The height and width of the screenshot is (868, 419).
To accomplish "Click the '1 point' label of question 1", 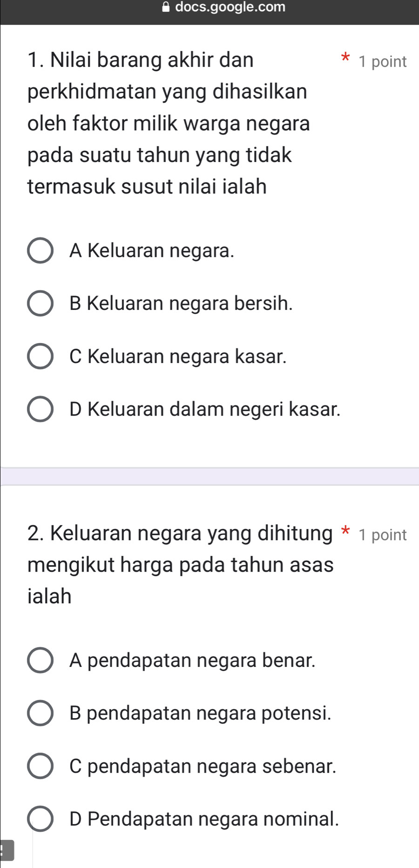I will click(383, 62).
